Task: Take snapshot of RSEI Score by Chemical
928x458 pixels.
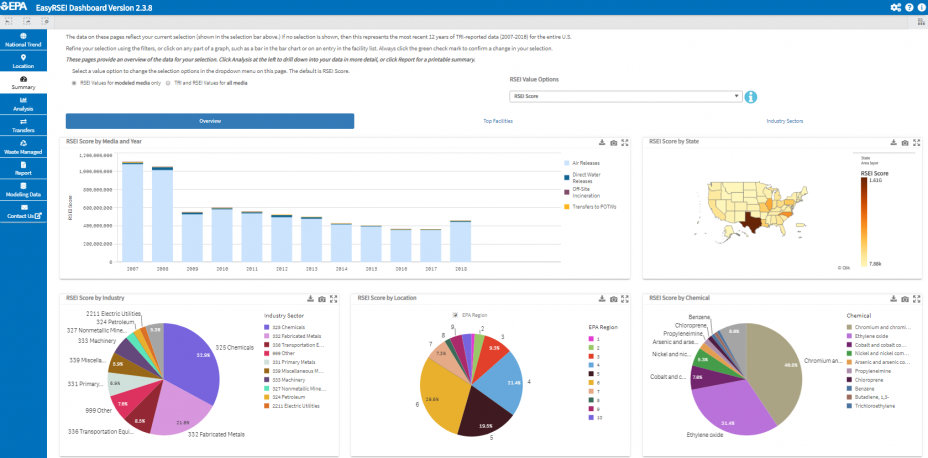Action: [x=905, y=299]
